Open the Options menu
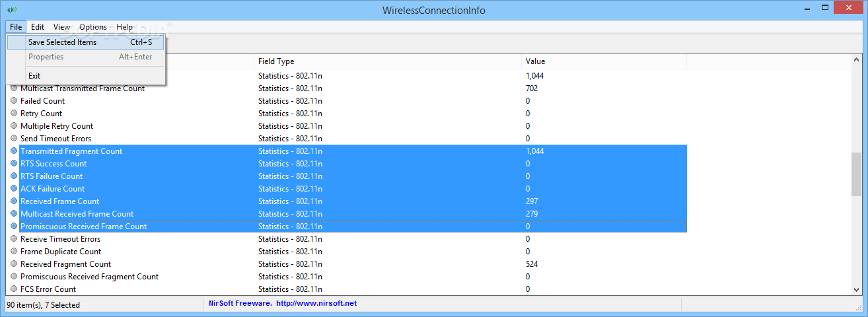The height and width of the screenshot is (317, 868). pyautogui.click(x=93, y=27)
